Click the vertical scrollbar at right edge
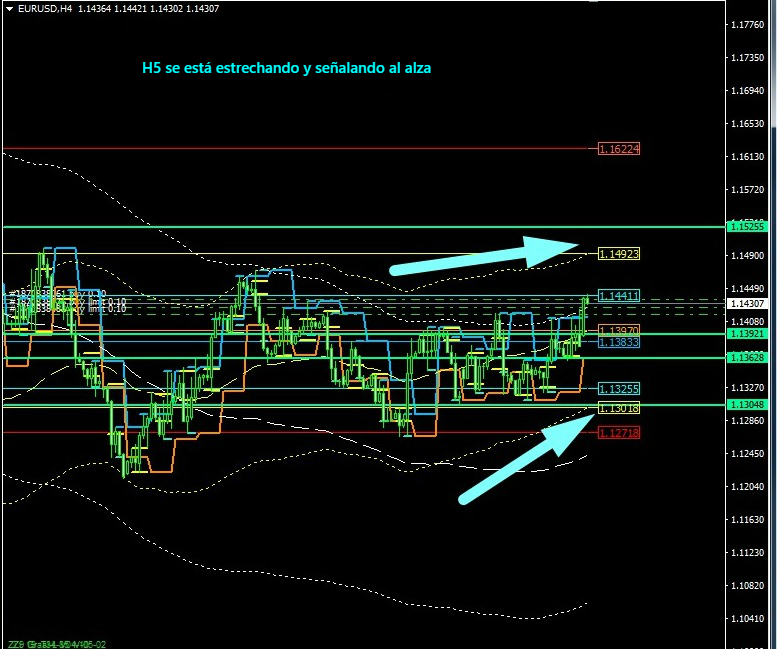This screenshot has width=777, height=649. coord(772,70)
